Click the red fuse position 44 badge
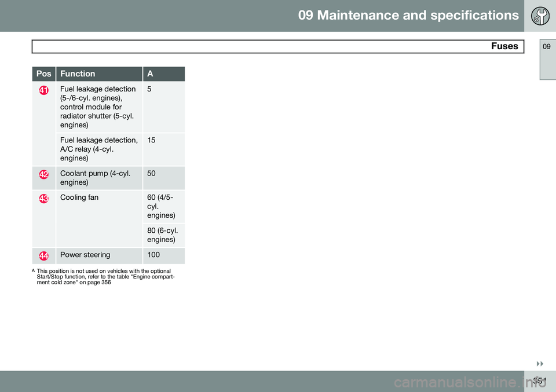Viewport: 556px width, 392px height. [43, 255]
